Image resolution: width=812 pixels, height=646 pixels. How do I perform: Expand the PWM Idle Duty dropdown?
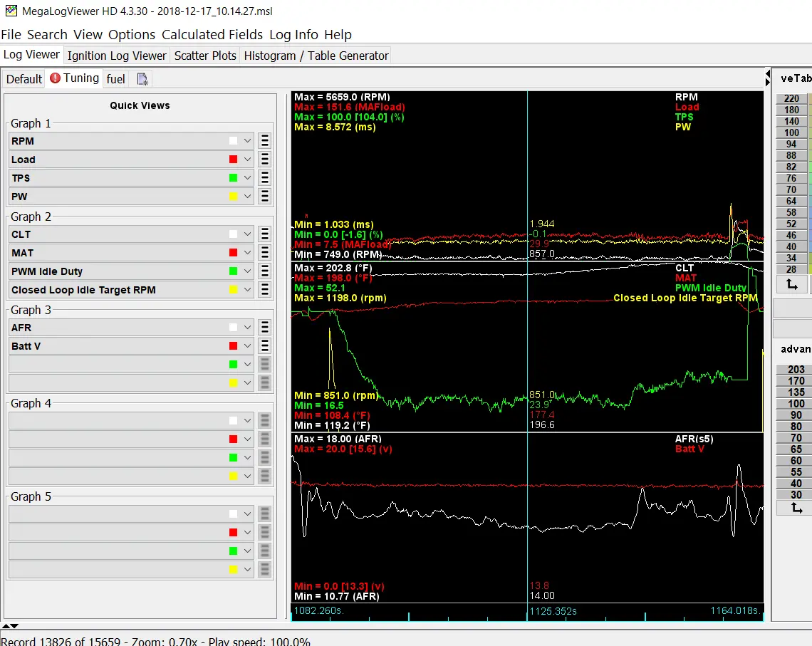coord(248,271)
